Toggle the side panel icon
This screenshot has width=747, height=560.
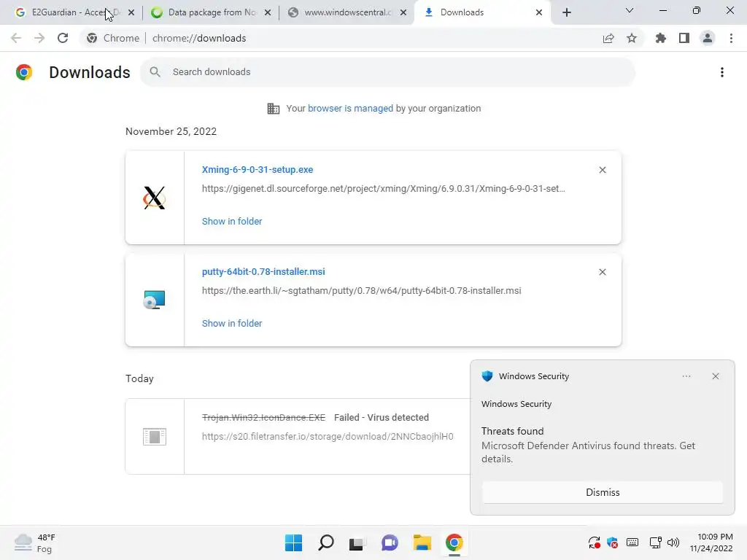[684, 38]
